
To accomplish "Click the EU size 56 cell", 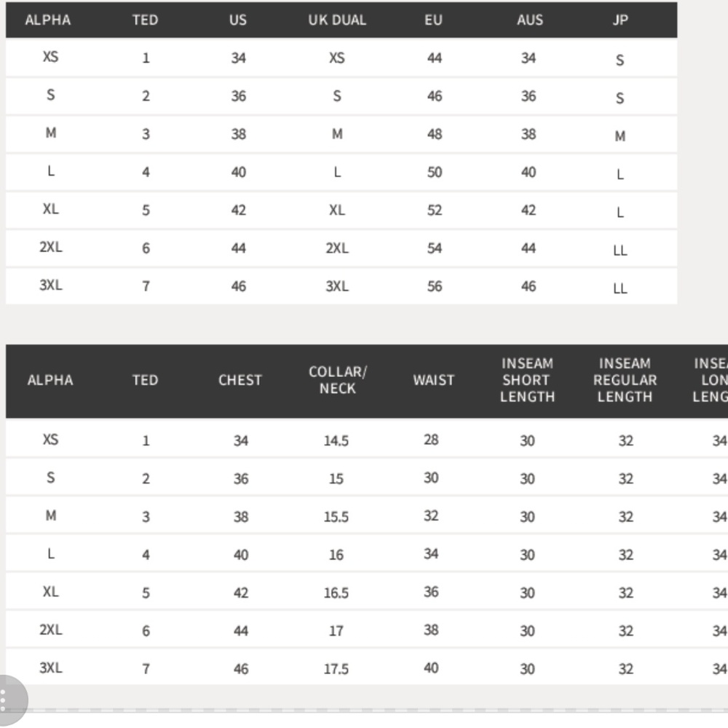I will 434,286.
